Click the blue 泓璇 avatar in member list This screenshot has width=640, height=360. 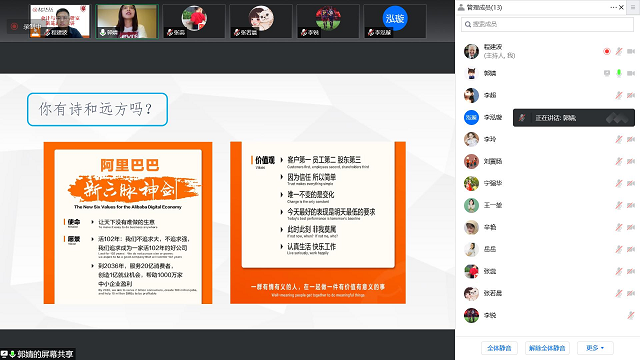pyautogui.click(x=471, y=118)
